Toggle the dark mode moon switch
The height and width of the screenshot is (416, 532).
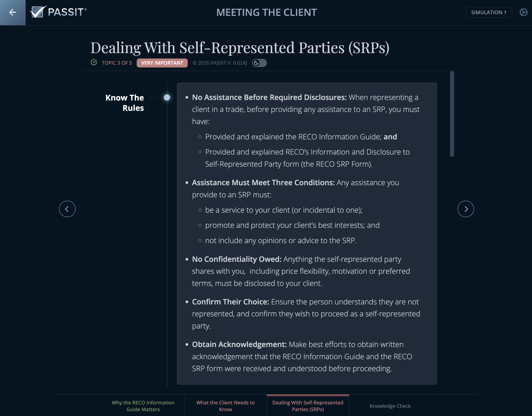point(259,63)
